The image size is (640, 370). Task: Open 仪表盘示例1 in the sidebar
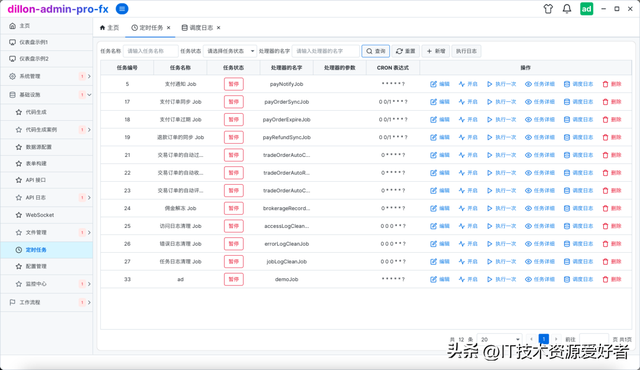47,42
